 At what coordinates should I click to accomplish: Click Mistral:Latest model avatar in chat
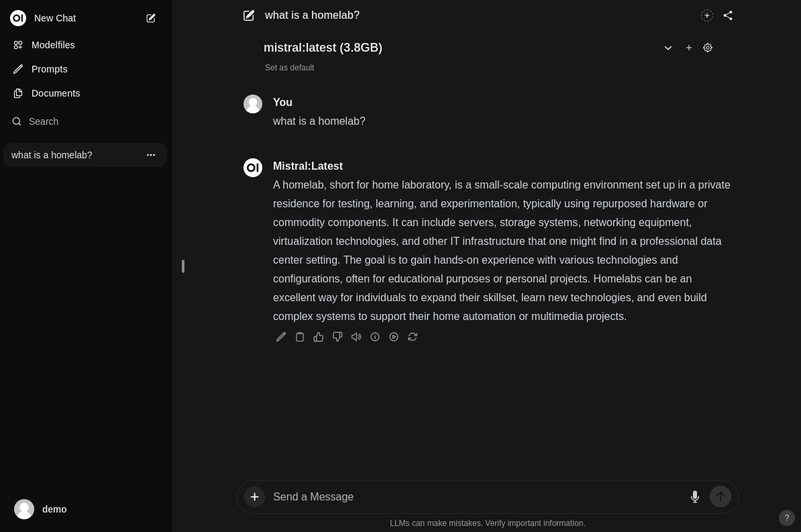point(253,168)
